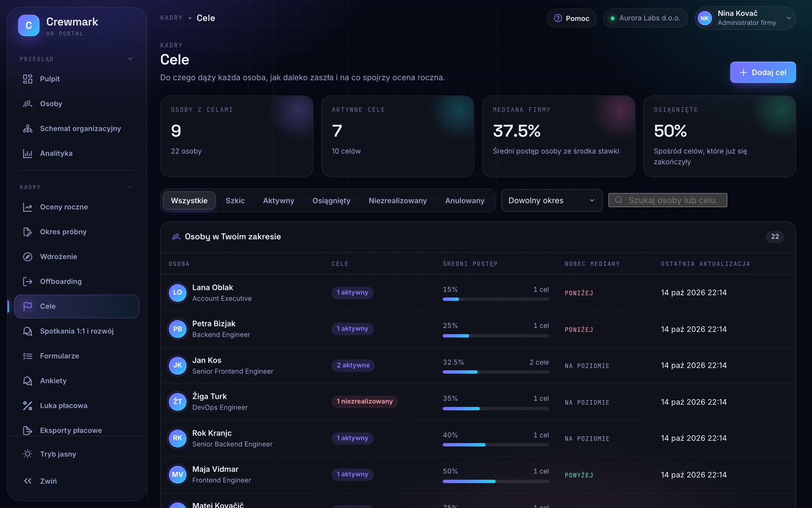Open the Spotkania 1:1 i rozwój icon
Viewport: 812px width, 508px height.
tap(27, 331)
